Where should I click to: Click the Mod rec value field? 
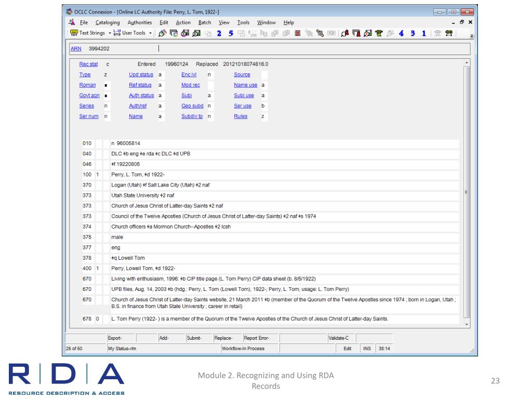coord(211,85)
